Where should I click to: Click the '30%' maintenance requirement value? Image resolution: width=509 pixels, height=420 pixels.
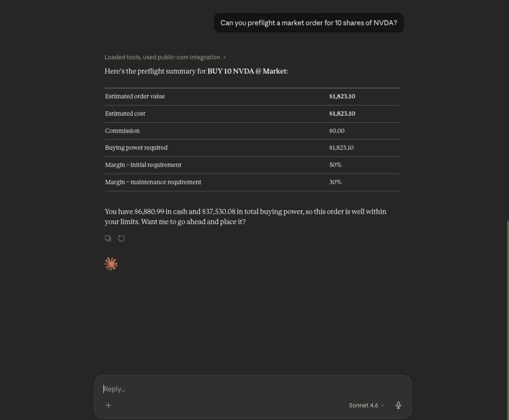(335, 182)
